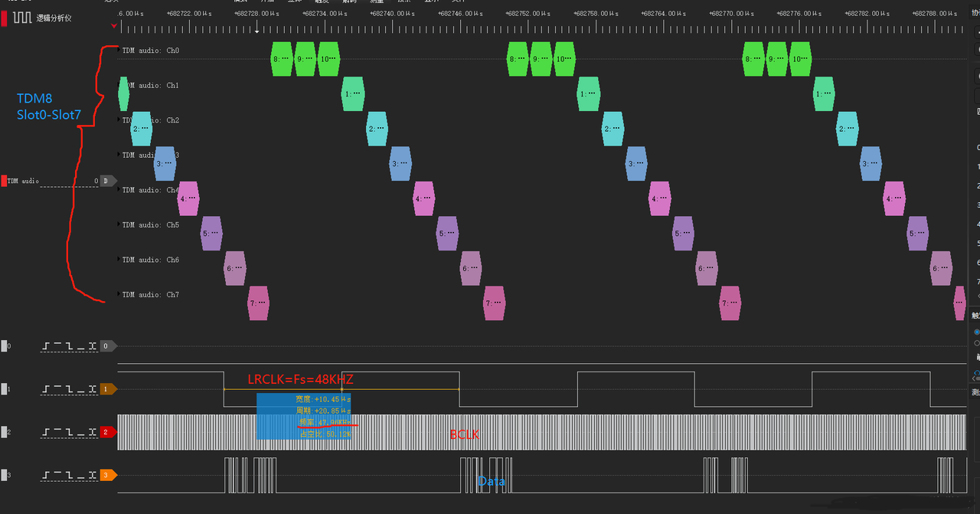Click the TDM audio: Ch6 row label
980x514 pixels.
point(151,260)
